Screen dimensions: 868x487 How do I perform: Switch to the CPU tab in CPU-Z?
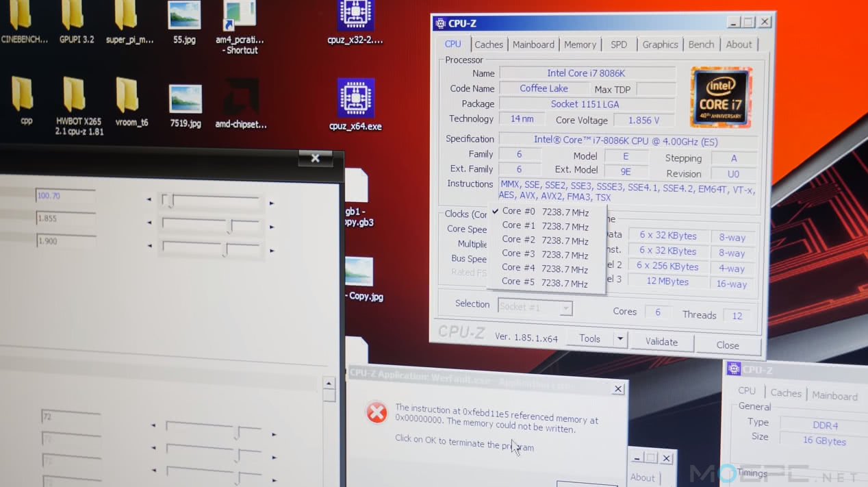[x=453, y=44]
